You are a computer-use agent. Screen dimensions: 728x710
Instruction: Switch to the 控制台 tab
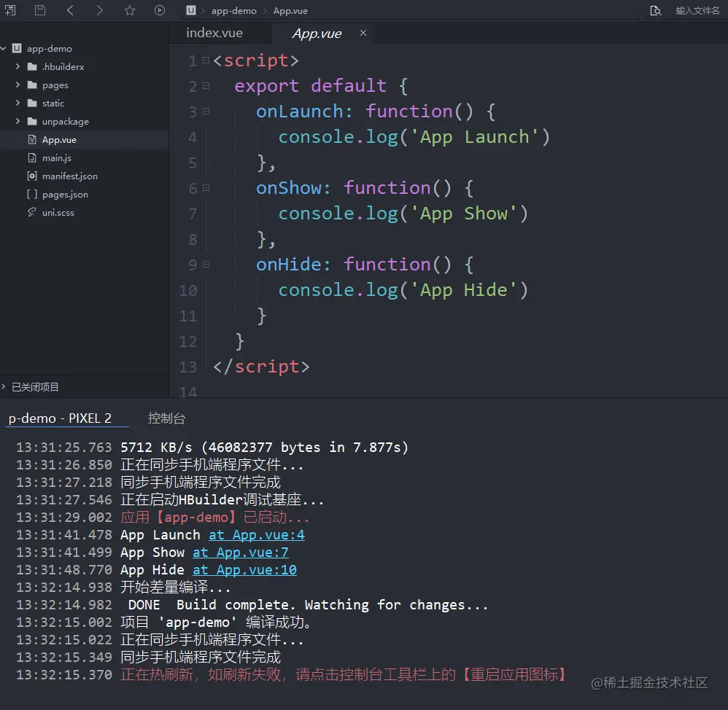coord(166,418)
